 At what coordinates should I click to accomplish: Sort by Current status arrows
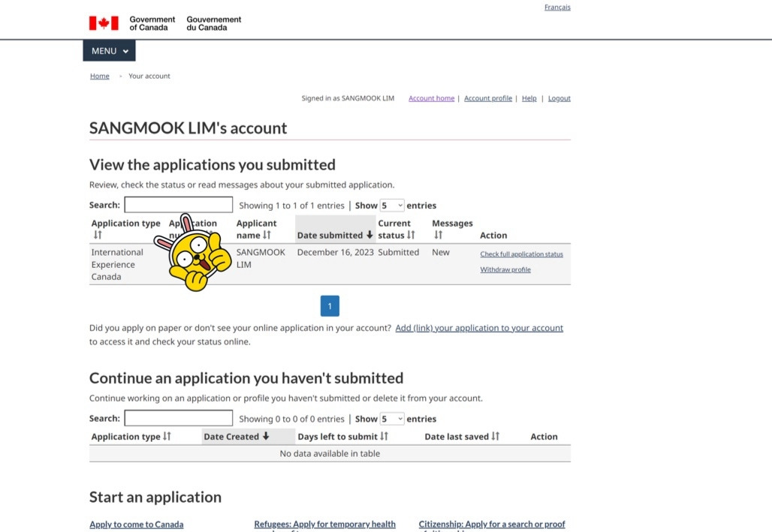[411, 235]
